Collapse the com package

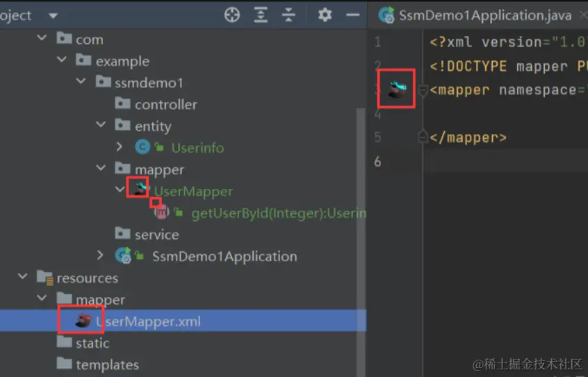pyautogui.click(x=42, y=38)
